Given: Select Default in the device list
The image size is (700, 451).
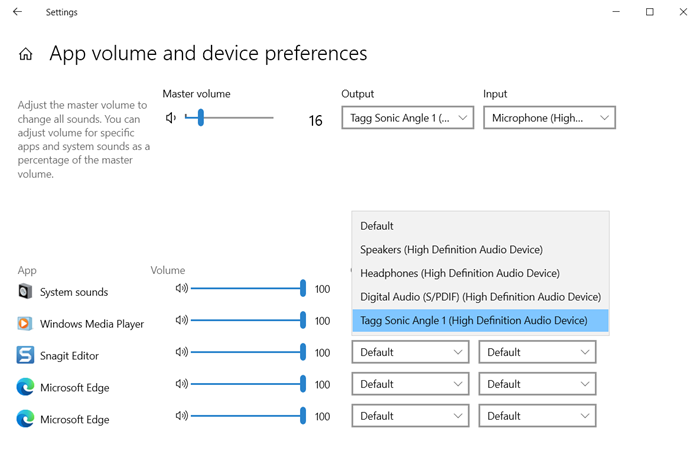Looking at the screenshot, I should click(377, 226).
